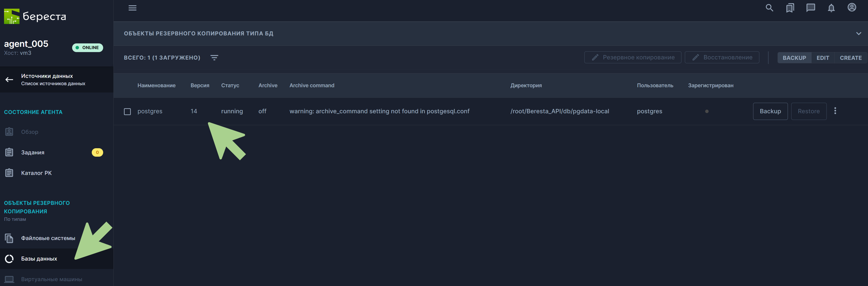Click the search magnifier icon
This screenshot has width=868, height=286.
pos(769,8)
